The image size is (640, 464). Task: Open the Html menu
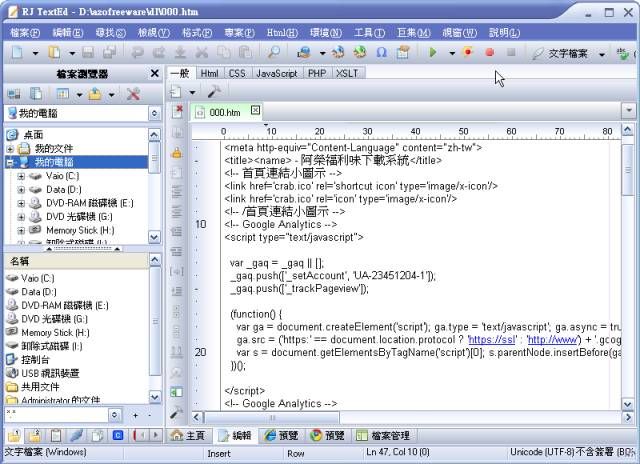point(283,32)
